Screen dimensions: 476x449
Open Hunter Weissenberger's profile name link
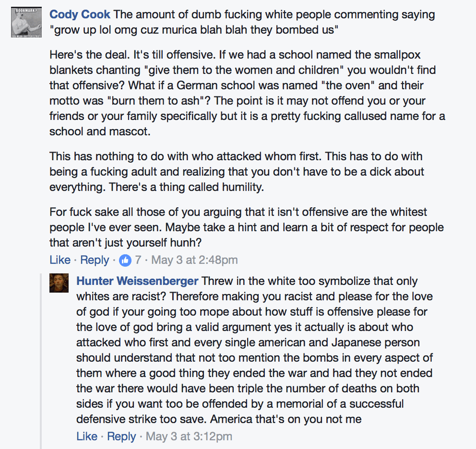[x=137, y=281]
